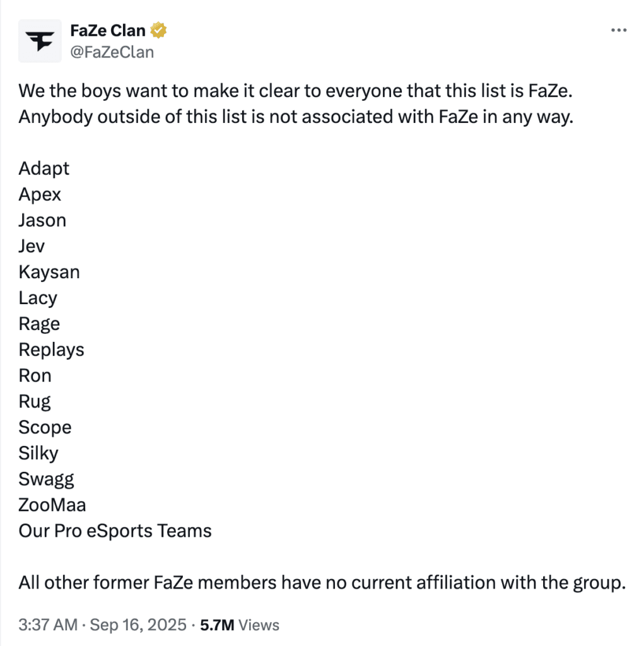Click the FaZe logo inside the avatar

(40, 40)
